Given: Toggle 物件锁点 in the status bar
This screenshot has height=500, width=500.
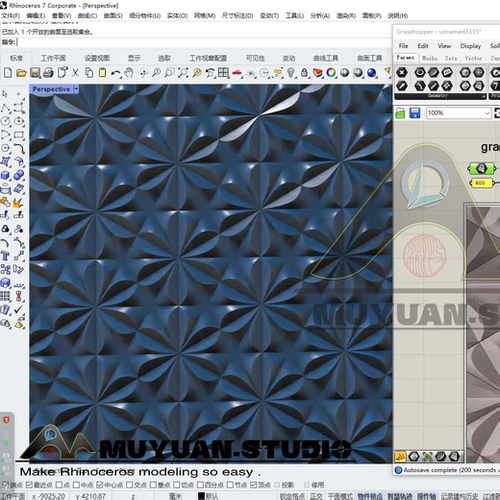Looking at the screenshot, I should (x=370, y=496).
